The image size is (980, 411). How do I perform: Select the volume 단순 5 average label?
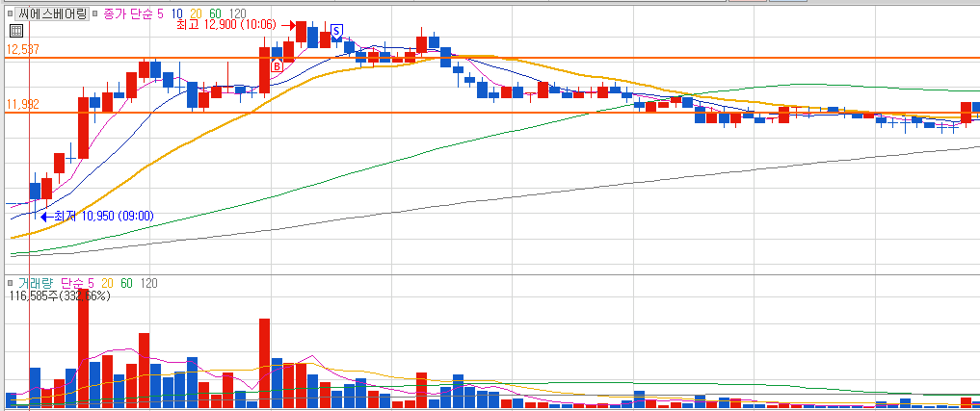(77, 284)
